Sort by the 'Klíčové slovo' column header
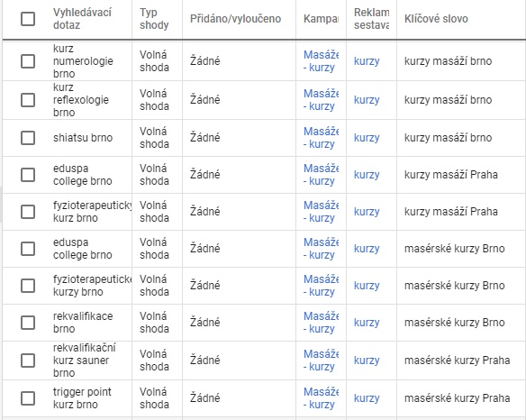526x420 pixels. click(x=436, y=19)
